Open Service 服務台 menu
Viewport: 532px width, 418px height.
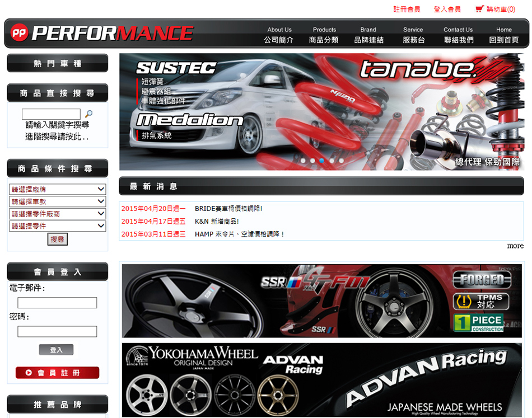click(413, 35)
